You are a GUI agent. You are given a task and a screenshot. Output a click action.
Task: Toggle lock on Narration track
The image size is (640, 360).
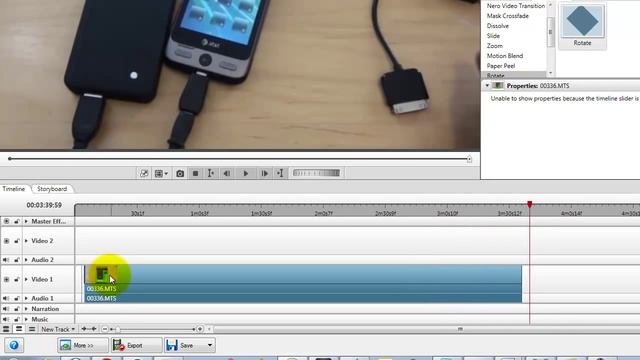(16, 309)
